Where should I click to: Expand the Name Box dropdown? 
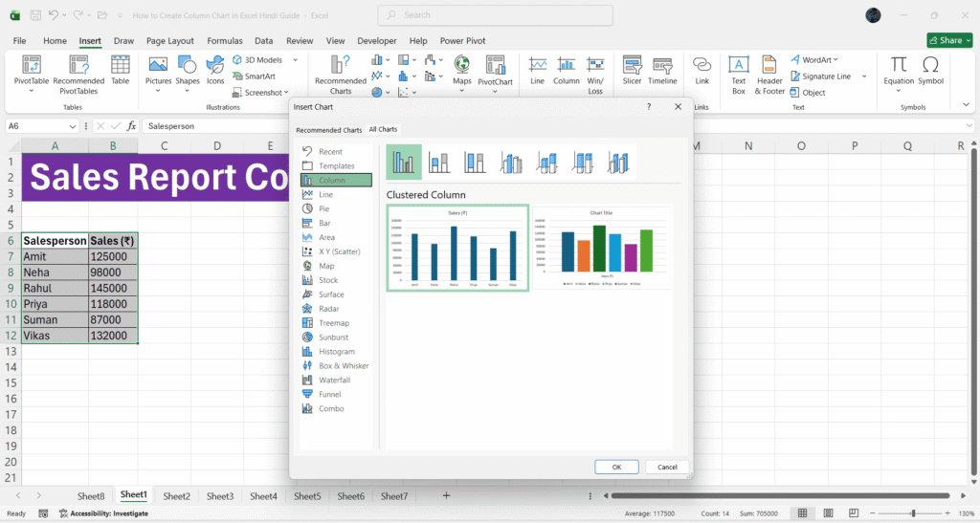(x=73, y=126)
